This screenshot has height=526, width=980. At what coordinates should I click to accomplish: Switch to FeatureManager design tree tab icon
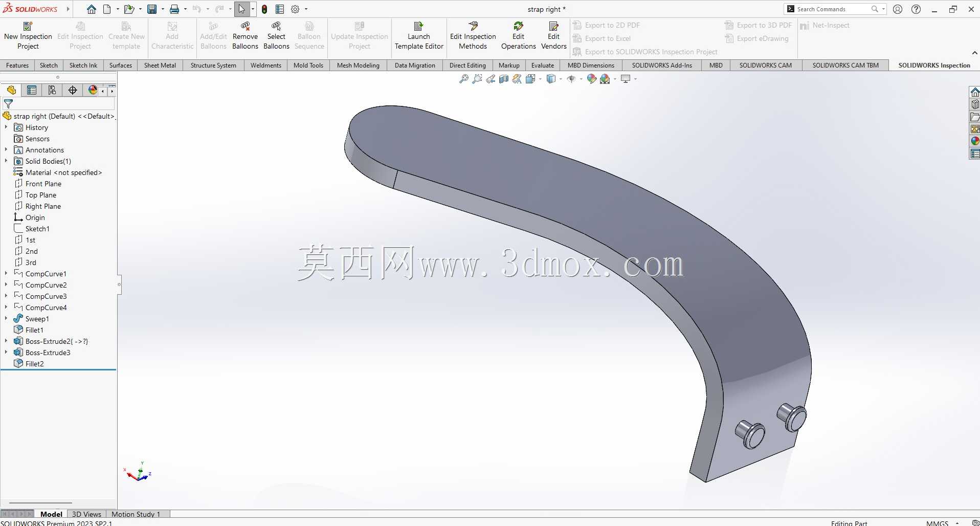[11, 90]
